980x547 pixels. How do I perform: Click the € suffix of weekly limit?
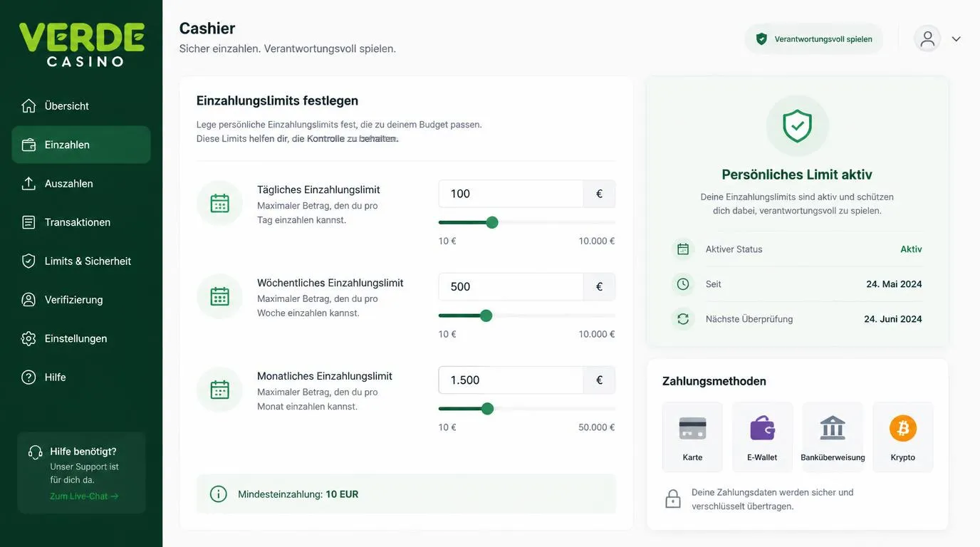pos(600,287)
